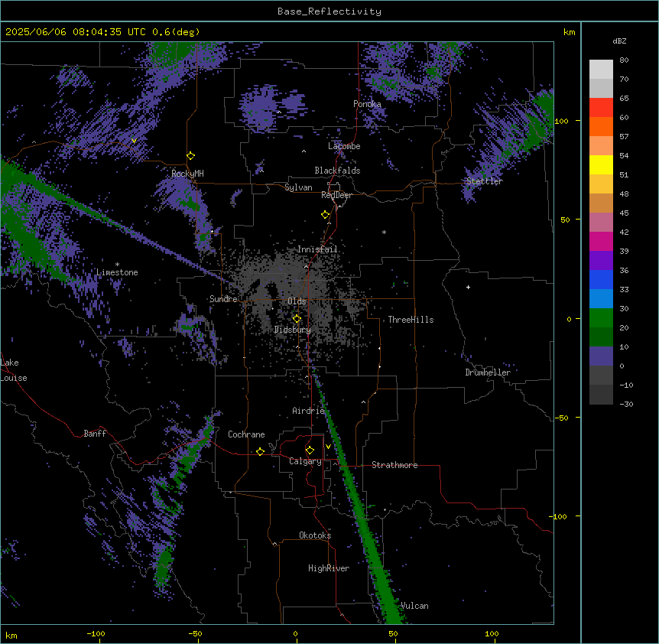Click the dBZ legend heading
This screenshot has height=644, width=659.
[x=619, y=41]
